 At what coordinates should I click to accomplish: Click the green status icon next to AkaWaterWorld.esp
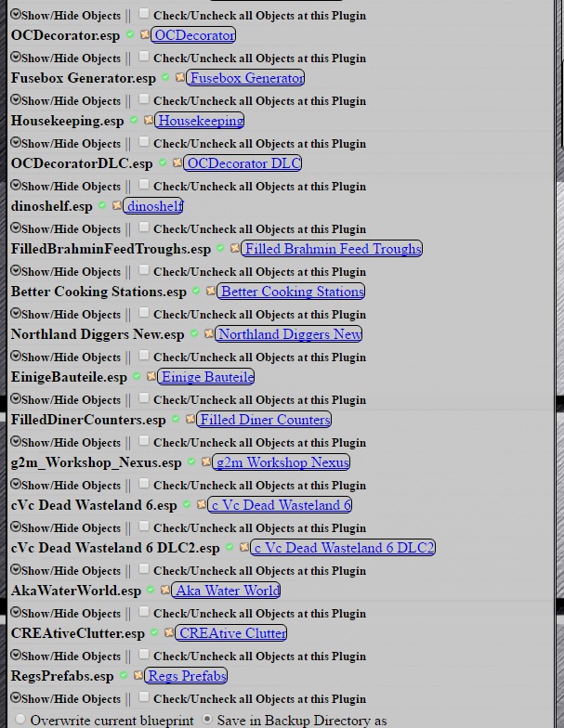pyautogui.click(x=151, y=591)
